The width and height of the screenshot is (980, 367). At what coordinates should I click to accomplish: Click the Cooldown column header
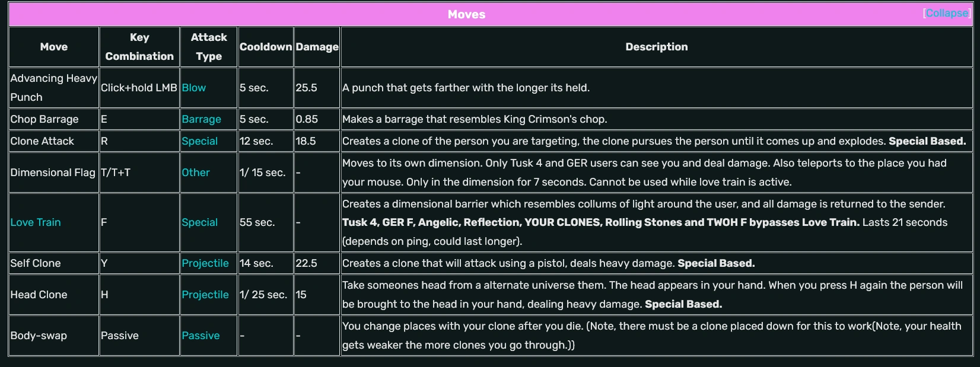pyautogui.click(x=266, y=47)
